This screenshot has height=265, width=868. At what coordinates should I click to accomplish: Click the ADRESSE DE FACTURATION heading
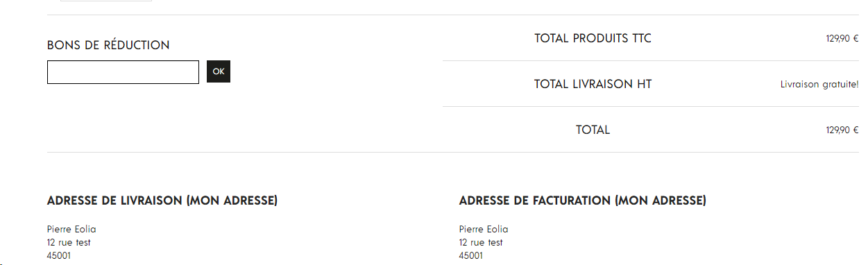tap(583, 201)
